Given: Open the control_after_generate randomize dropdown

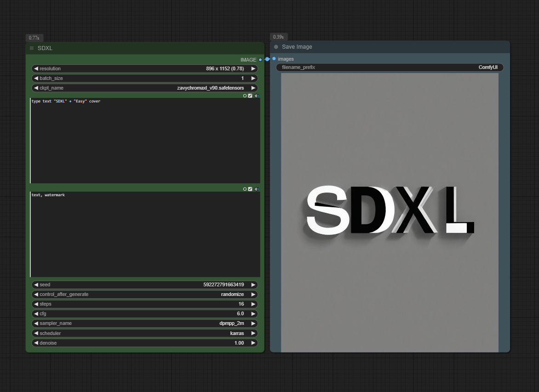Looking at the screenshot, I should click(145, 295).
